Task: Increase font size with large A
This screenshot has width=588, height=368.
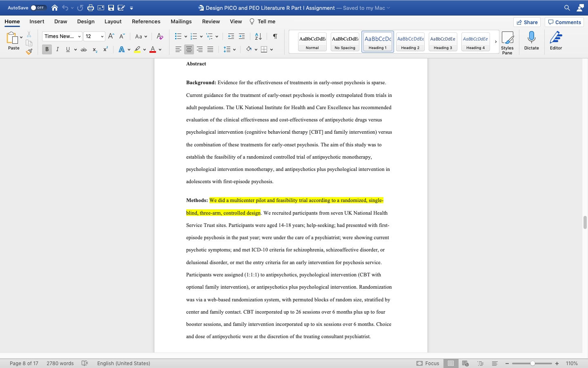Action: tap(111, 36)
